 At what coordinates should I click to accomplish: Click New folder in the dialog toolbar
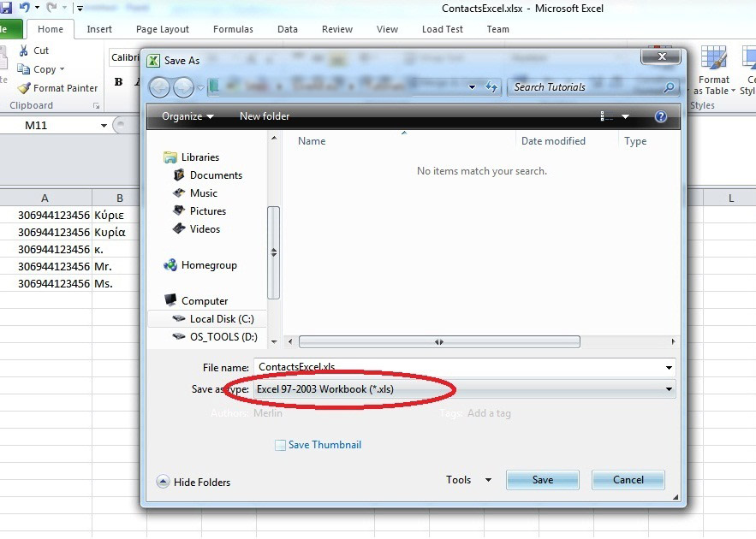tap(265, 116)
